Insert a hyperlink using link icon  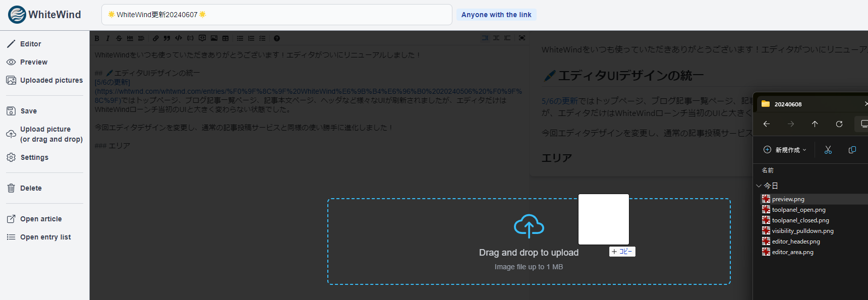[x=156, y=38]
